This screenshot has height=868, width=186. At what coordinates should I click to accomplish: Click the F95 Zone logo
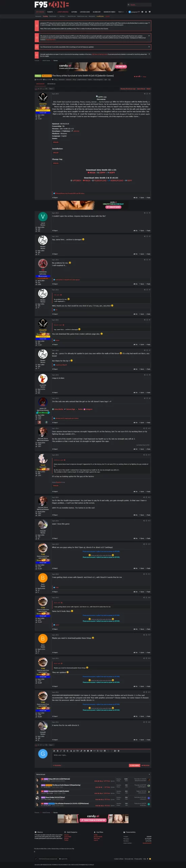pos(51,4)
